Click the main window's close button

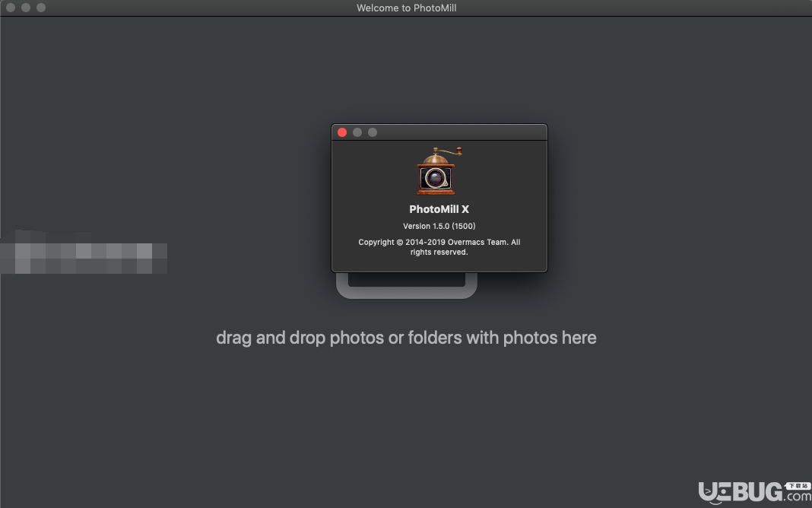click(11, 8)
